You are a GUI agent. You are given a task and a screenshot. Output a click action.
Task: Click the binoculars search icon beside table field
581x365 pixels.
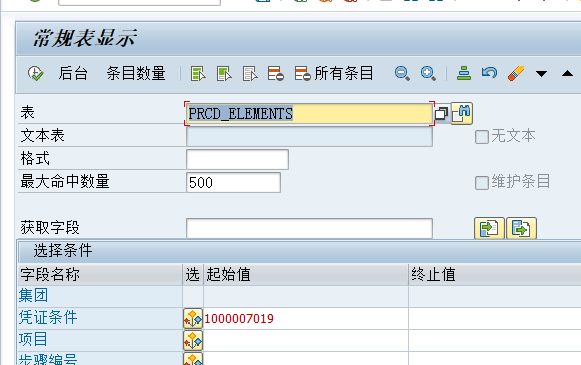click(462, 113)
